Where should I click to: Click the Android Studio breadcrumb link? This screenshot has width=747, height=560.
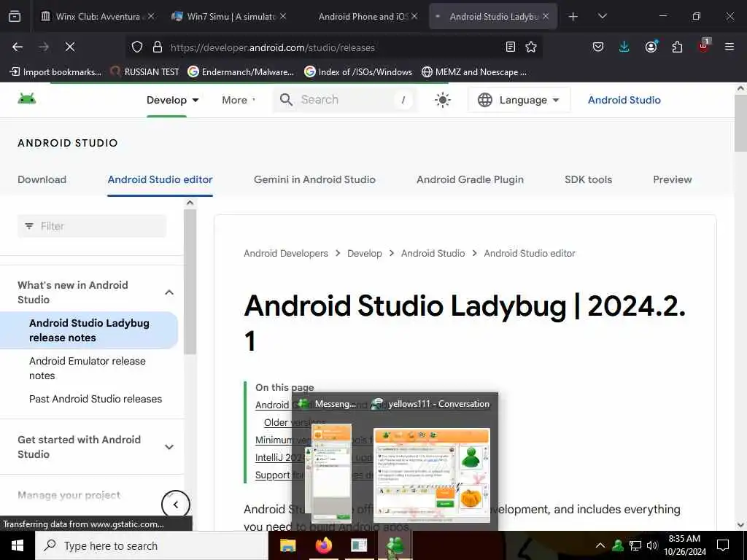point(433,253)
